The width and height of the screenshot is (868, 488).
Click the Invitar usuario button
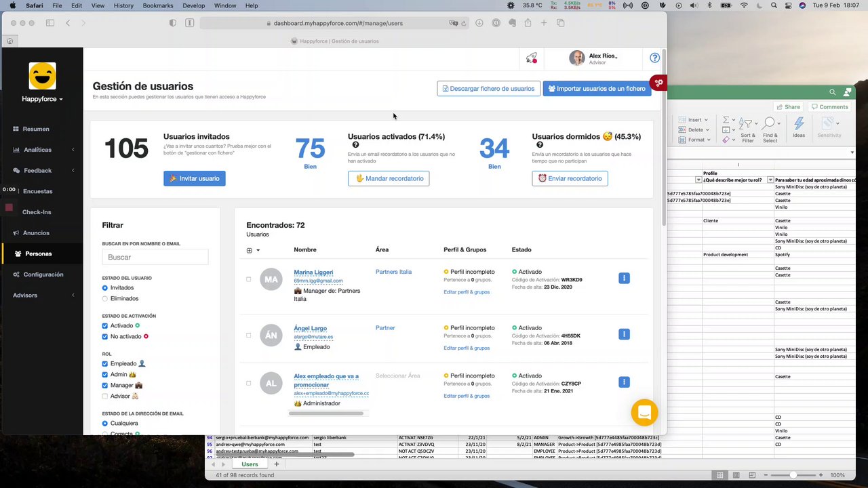(x=195, y=178)
